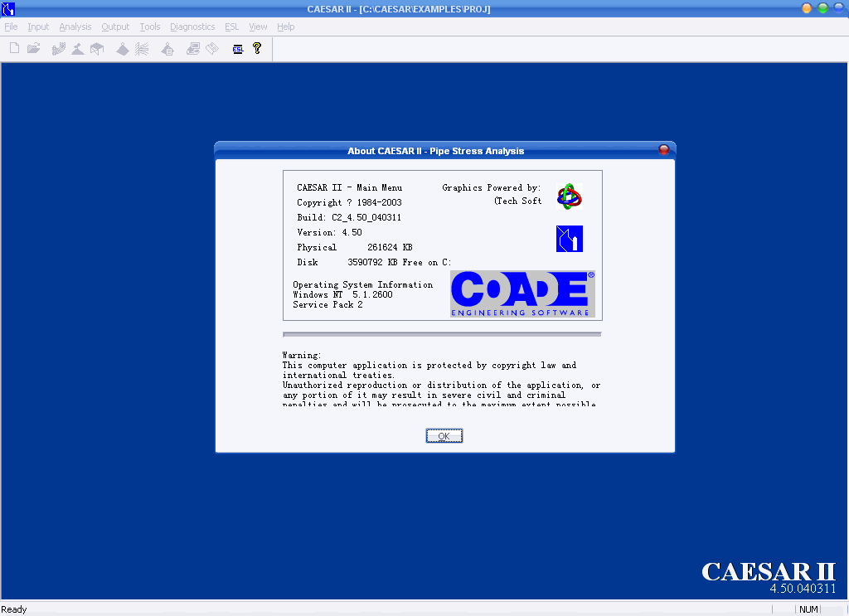Click the NUM indicator in status bar
The image size is (849, 616).
click(808, 609)
